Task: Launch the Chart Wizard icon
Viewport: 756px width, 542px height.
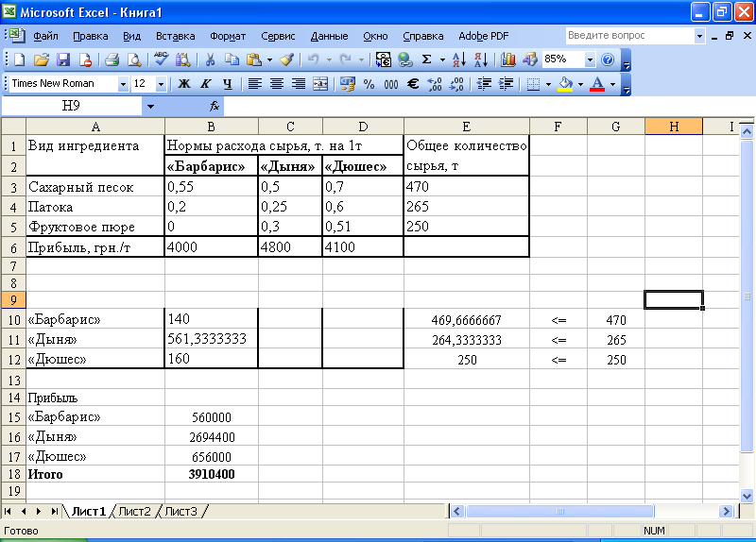Action: coord(507,59)
